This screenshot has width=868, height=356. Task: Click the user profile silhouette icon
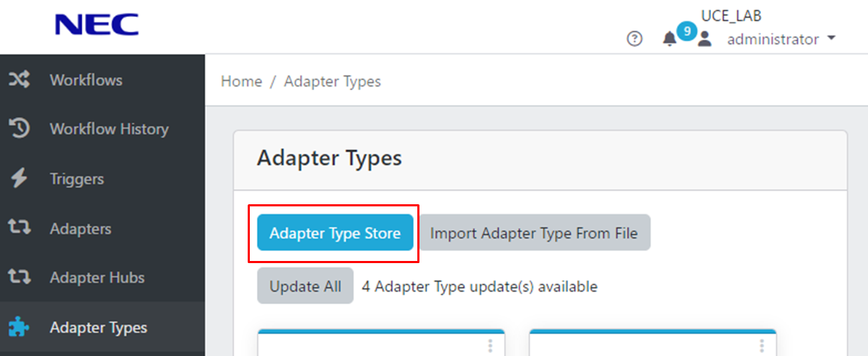coord(704,40)
